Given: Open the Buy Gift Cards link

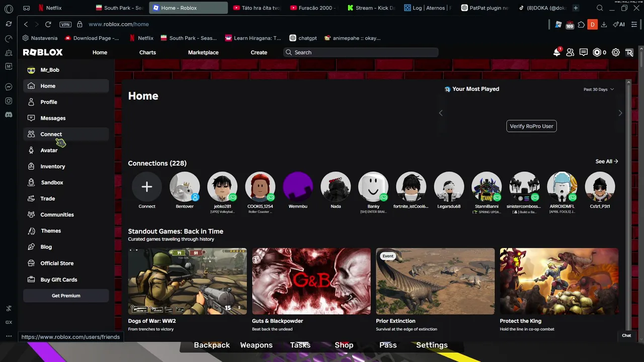Looking at the screenshot, I should [x=66, y=280].
